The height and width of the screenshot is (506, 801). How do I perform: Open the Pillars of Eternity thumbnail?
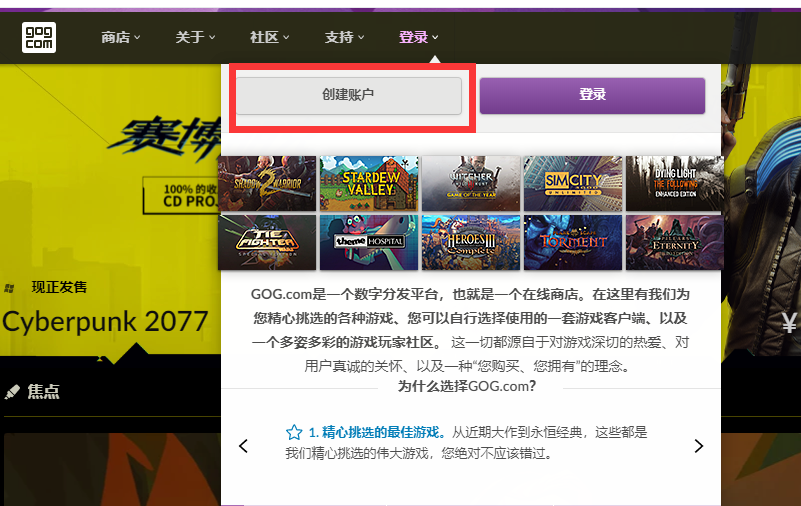[675, 242]
